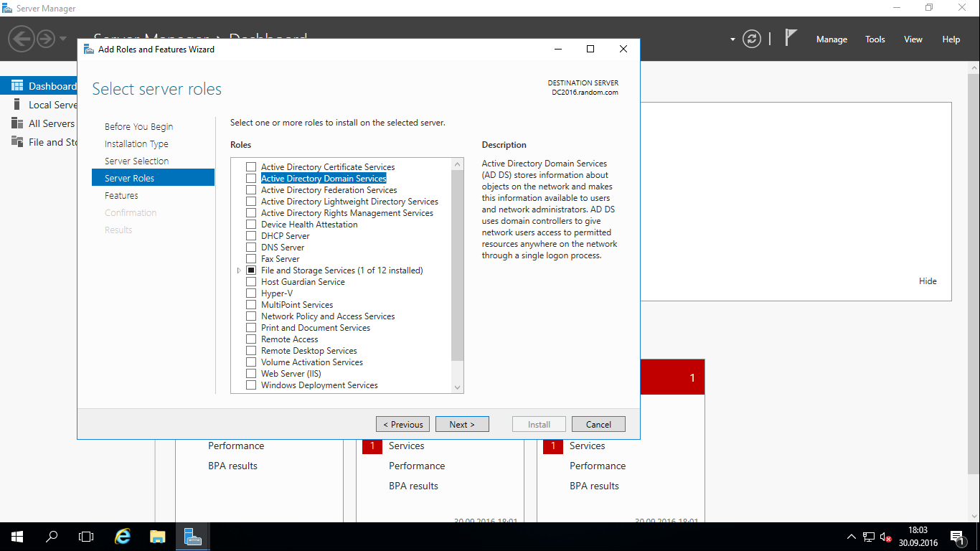Check the Hyper-V role checkbox
Screen dimensions: 980x551
click(x=251, y=293)
